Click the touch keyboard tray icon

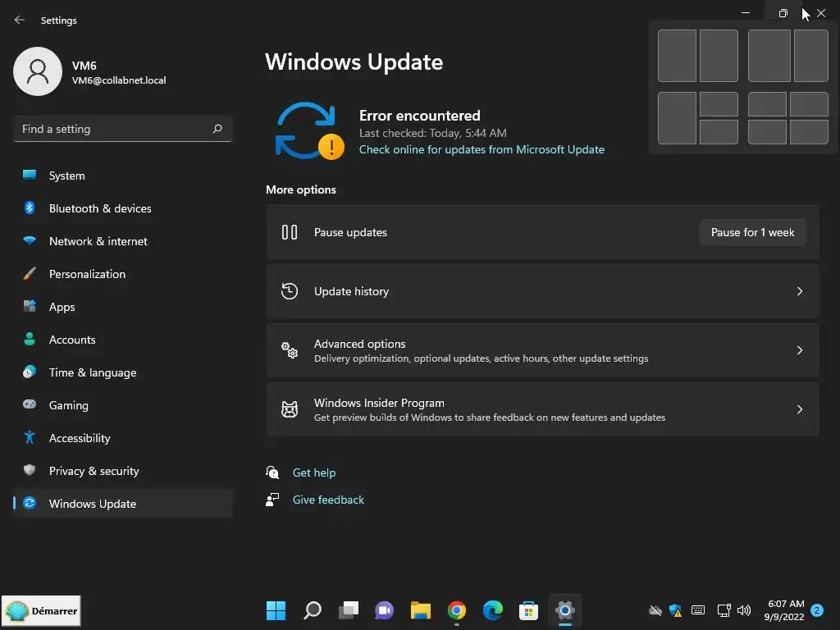click(698, 609)
